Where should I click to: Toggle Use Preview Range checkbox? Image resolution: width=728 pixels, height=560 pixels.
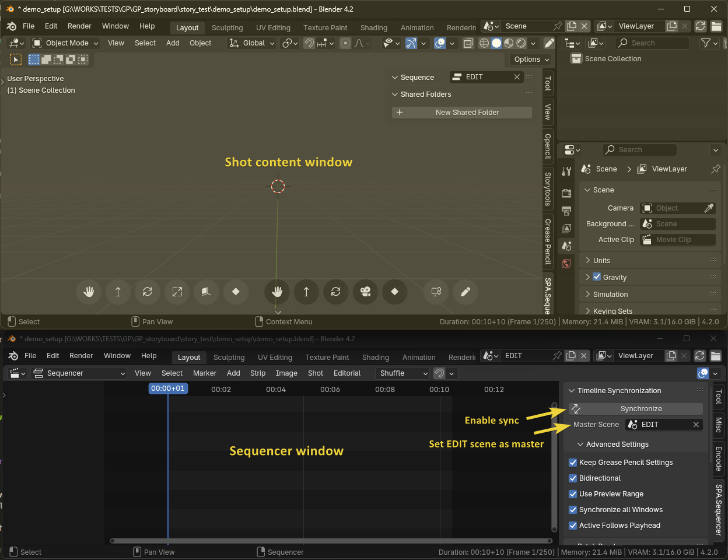click(573, 494)
